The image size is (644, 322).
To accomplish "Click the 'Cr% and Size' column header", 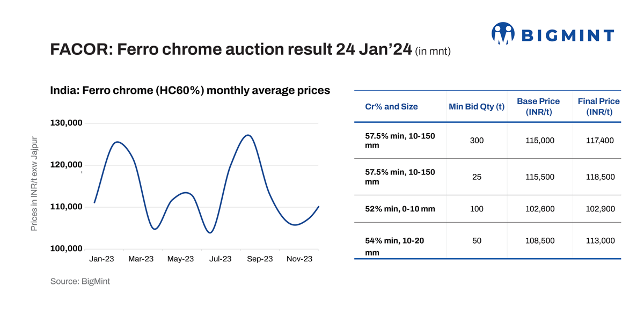I will 391,106.
